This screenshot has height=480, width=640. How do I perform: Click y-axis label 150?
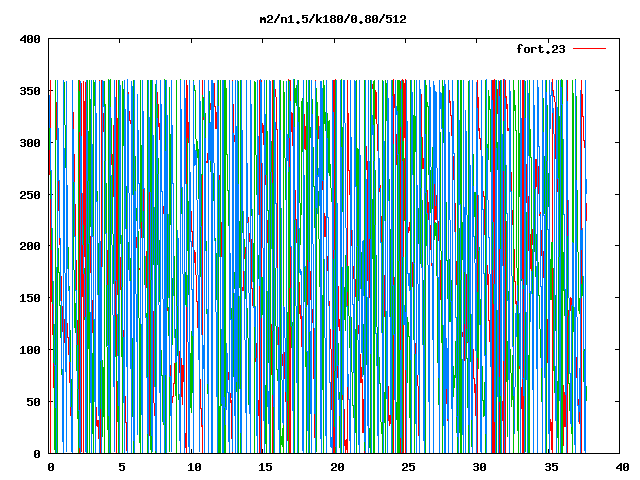(30, 298)
